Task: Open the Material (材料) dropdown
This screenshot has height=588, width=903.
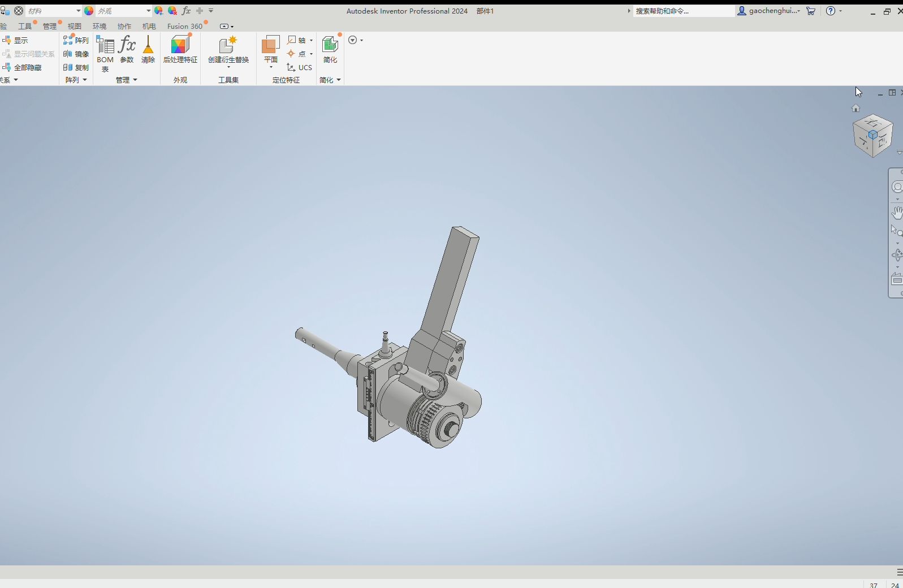Action: [78, 11]
